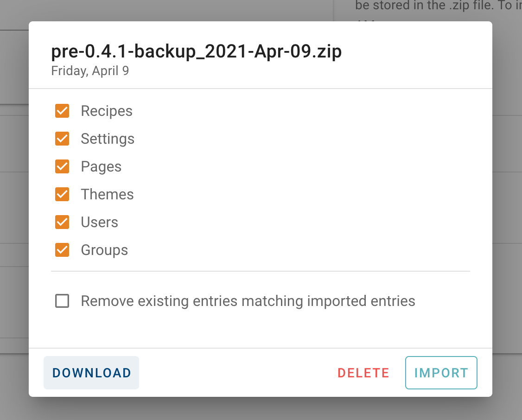
Task: Click the Groups label text
Action: (104, 250)
